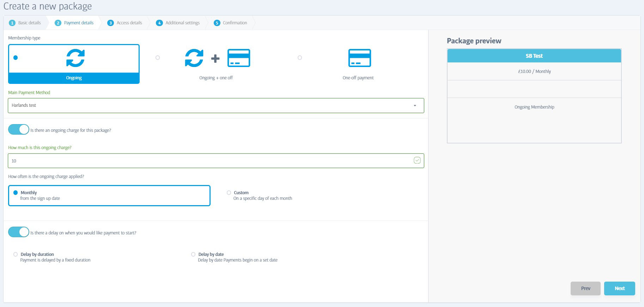This screenshot has width=644, height=307.
Task: Click the SB Test preview header
Action: 534,56
